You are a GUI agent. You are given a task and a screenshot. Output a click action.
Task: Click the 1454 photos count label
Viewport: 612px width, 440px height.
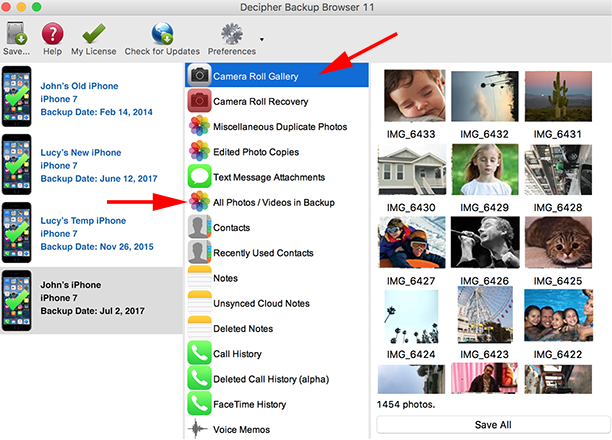(x=406, y=404)
